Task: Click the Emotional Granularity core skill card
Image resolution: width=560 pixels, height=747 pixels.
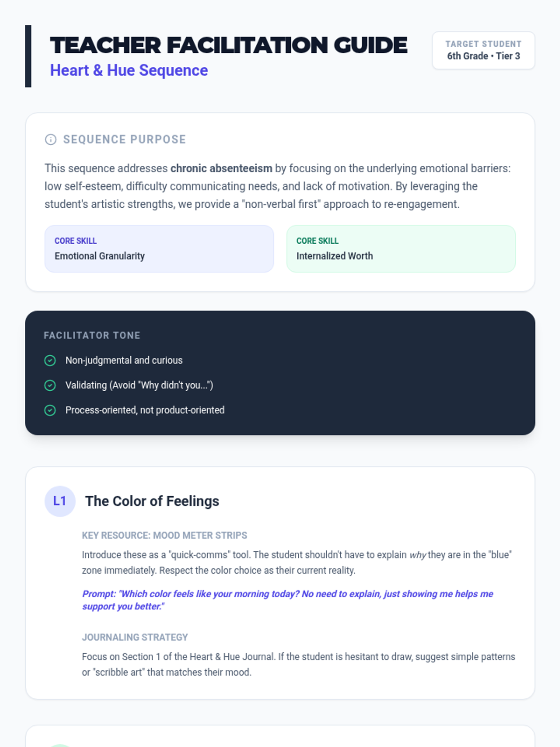Action: (159, 249)
